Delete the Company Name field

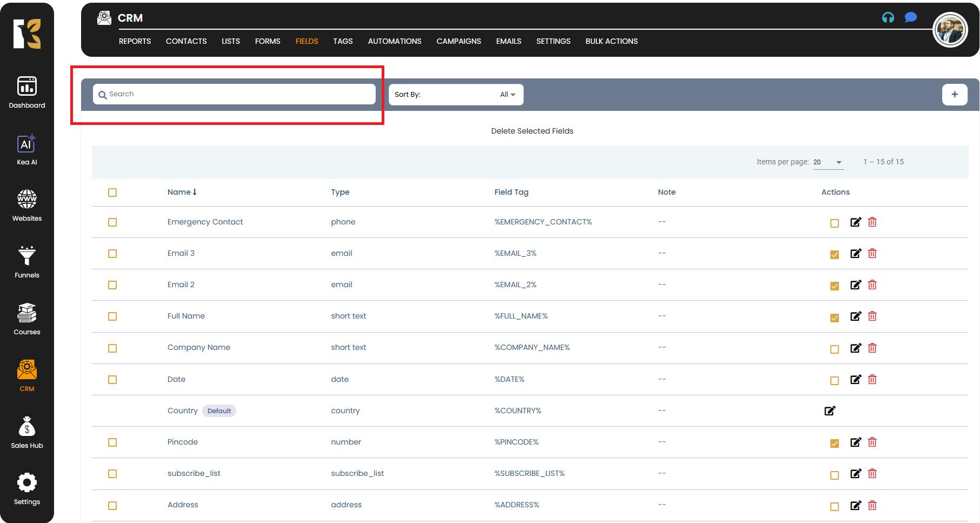[x=872, y=348]
